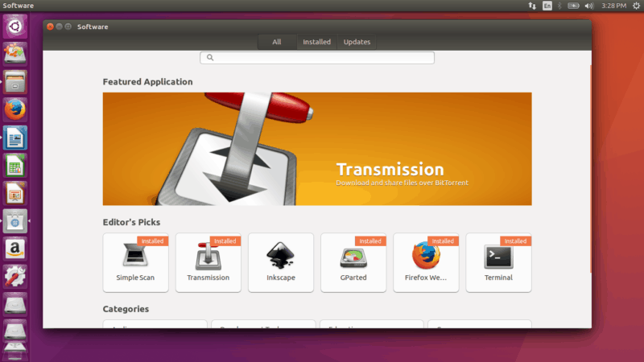Image resolution: width=644 pixels, height=362 pixels.
Task: Click the Installed badge on Terminal tile
Action: (515, 241)
